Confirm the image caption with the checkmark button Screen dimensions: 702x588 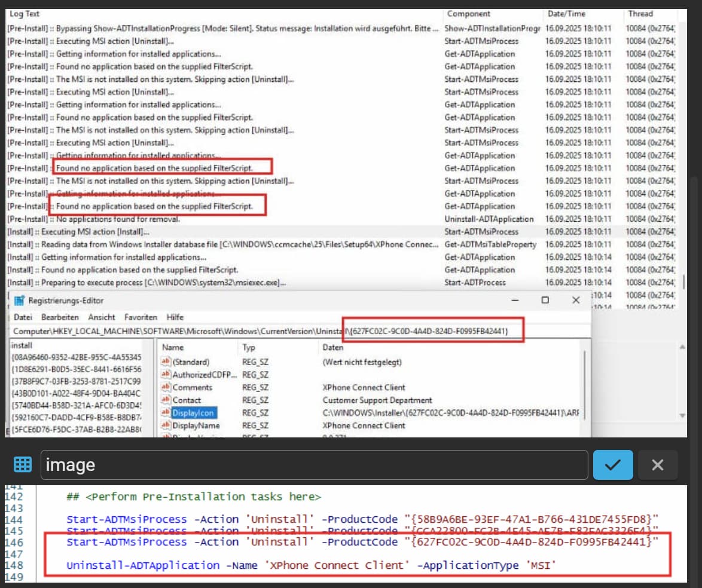tap(613, 465)
